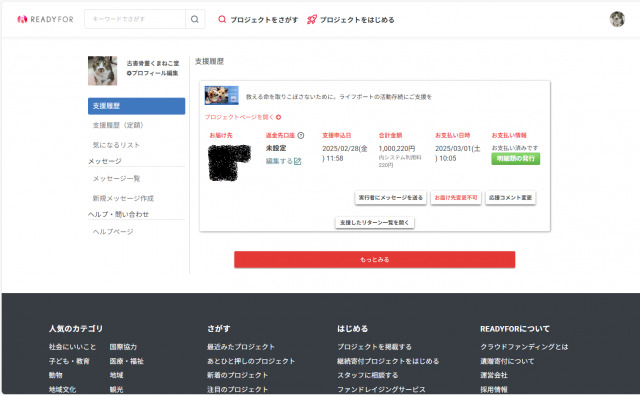
Task: Open プロジェクトをはじめる in header
Action: 351,20
